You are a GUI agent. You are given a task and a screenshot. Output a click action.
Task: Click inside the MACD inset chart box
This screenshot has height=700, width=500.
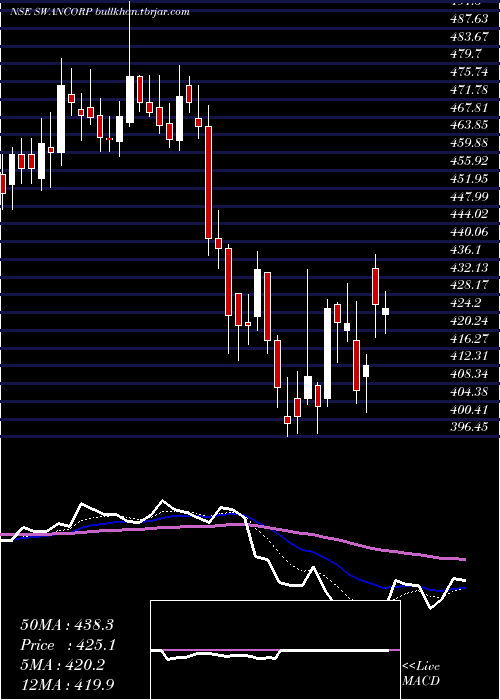click(275, 650)
